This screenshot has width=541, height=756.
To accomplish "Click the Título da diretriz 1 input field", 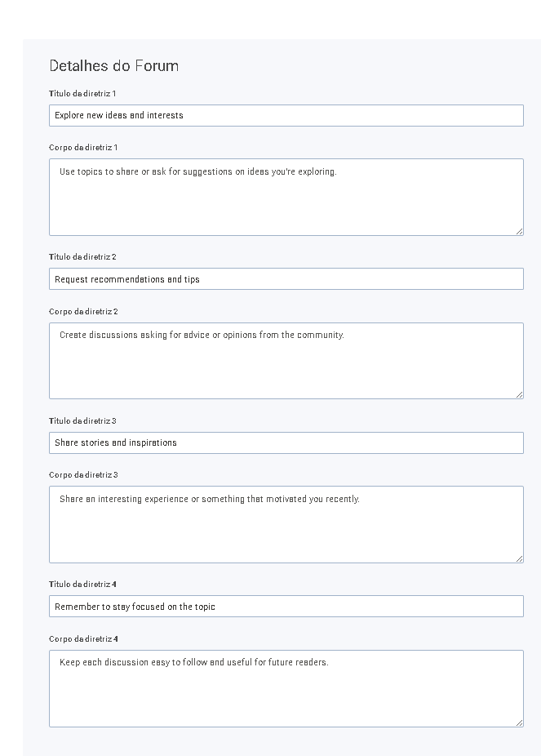I will 286,116.
